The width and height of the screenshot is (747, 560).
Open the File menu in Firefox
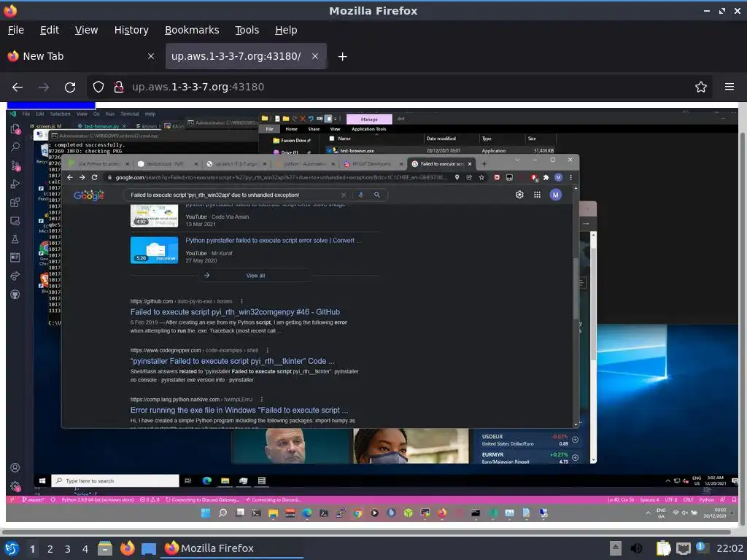coord(16,30)
